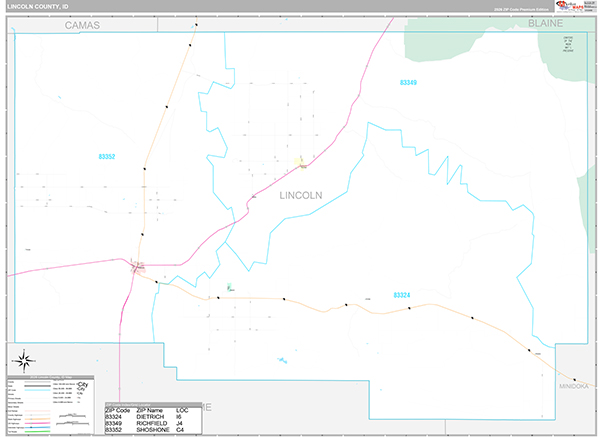Click the compass rose icon
The image size is (600, 437).
coord(24,361)
